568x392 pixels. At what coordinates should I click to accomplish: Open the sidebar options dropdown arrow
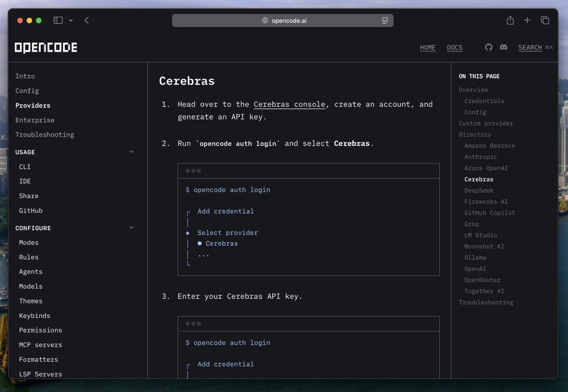[71, 20]
